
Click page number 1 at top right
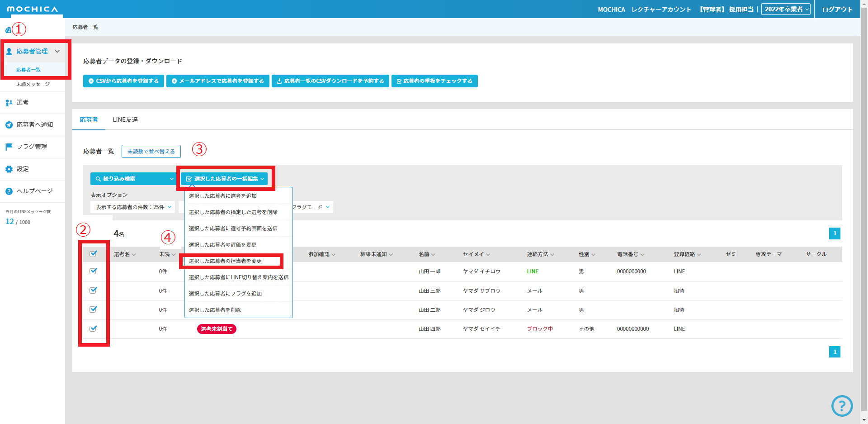[835, 233]
